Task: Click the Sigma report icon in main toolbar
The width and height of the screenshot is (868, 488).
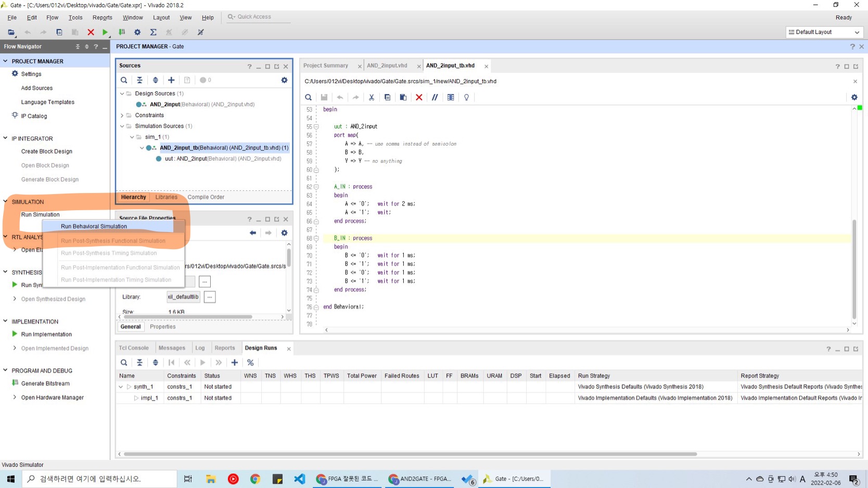Action: (154, 32)
